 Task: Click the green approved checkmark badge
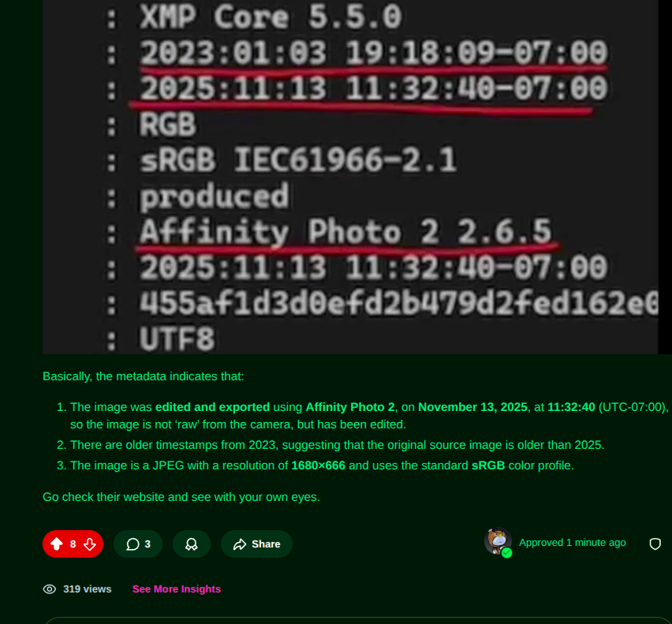coord(506,553)
